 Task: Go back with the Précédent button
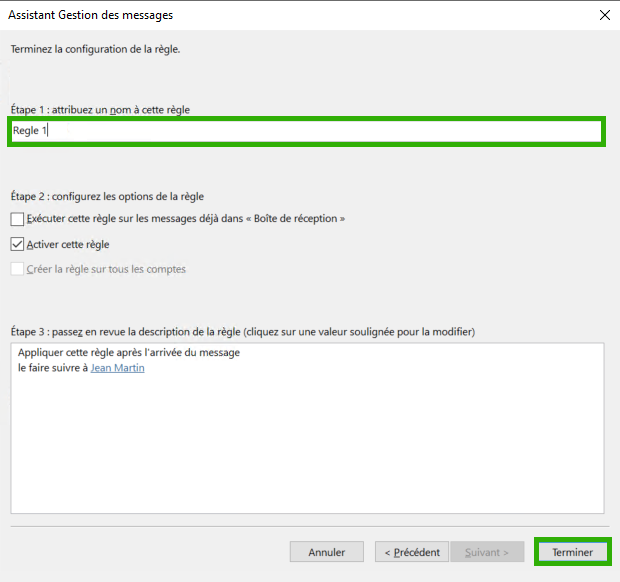point(412,552)
